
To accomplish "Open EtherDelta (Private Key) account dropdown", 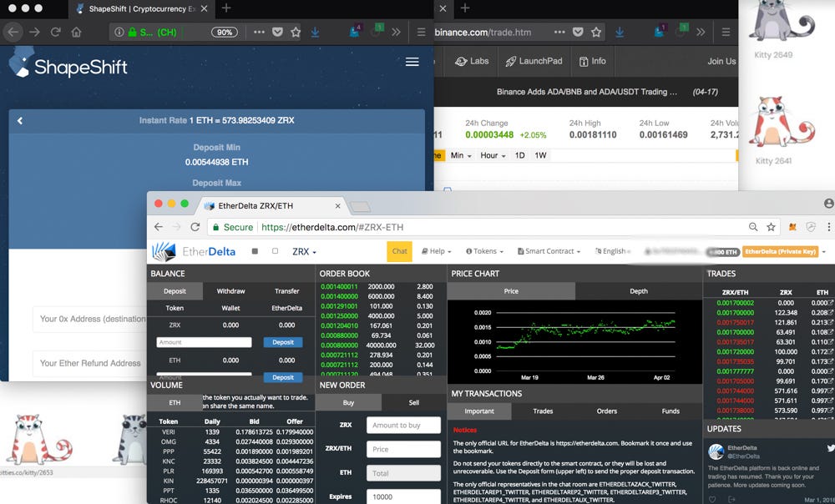I will tap(783, 251).
